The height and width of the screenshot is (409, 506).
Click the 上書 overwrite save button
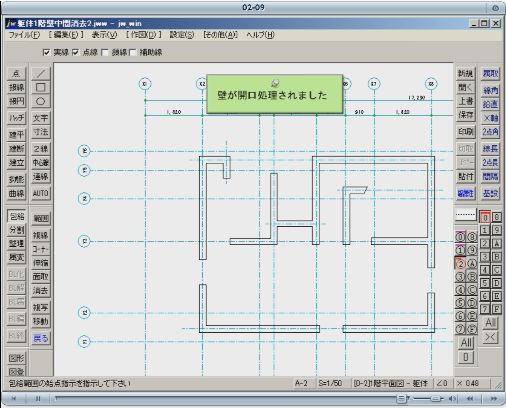pyautogui.click(x=466, y=101)
